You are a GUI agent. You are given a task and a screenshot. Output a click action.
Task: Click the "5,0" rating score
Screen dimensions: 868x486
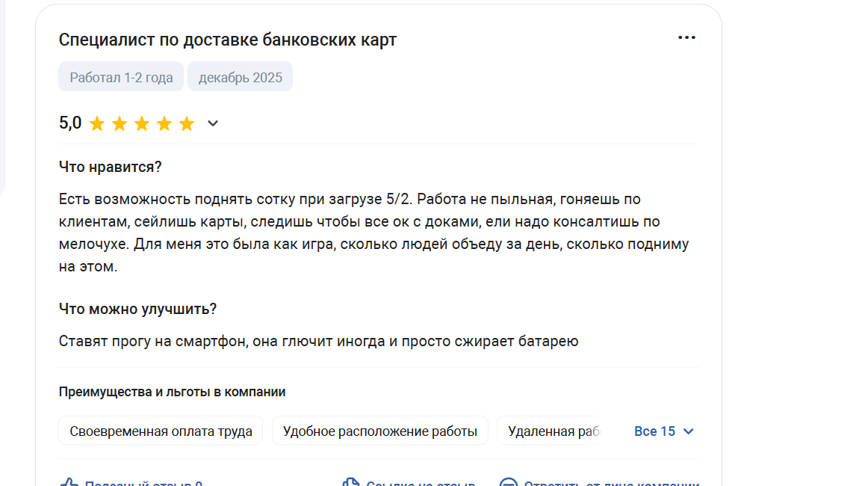(x=70, y=123)
